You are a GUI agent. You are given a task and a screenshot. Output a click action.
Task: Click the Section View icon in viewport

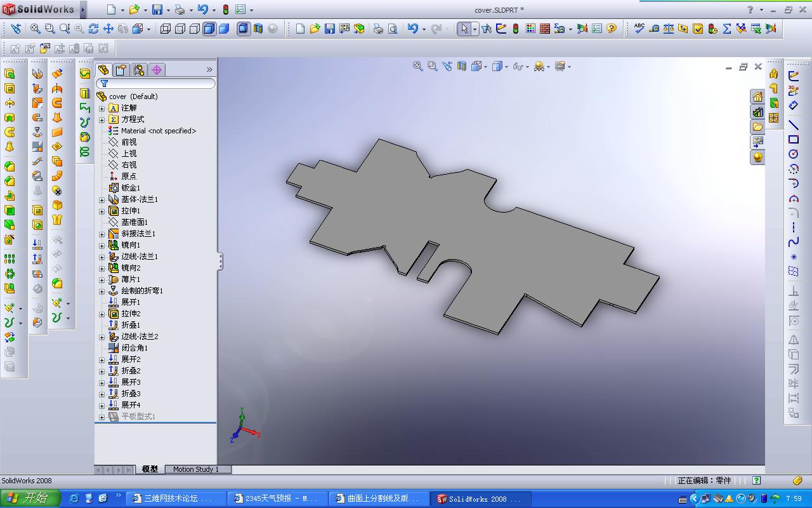(x=462, y=66)
